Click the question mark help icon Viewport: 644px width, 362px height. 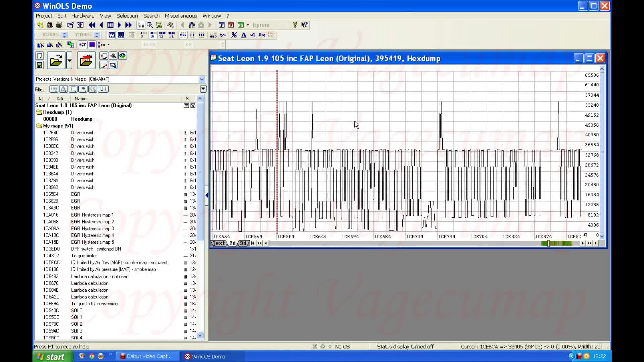(x=295, y=25)
